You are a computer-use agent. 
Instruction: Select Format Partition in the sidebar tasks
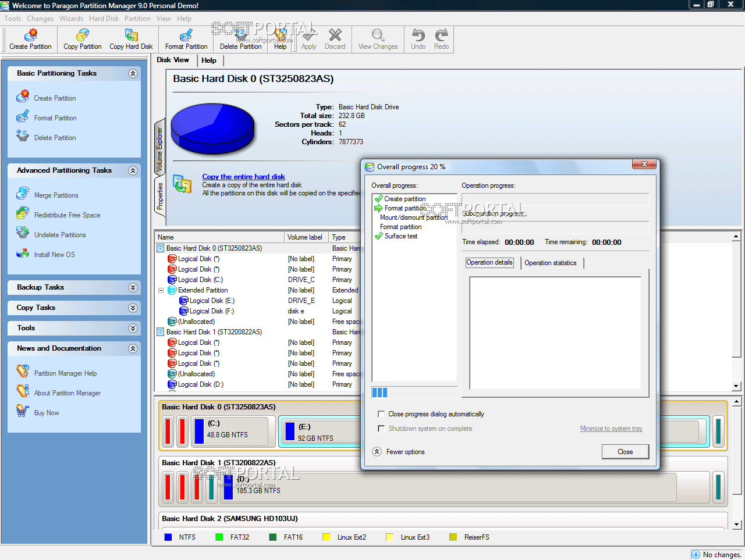click(x=55, y=118)
